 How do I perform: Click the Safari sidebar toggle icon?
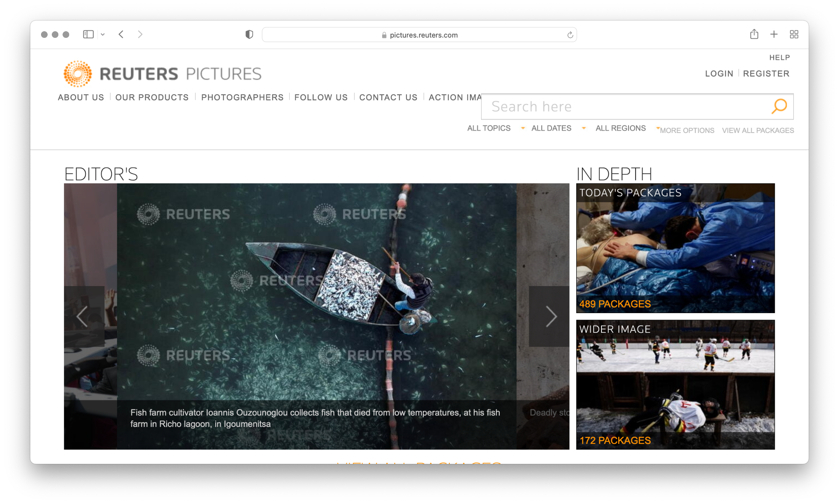88,35
